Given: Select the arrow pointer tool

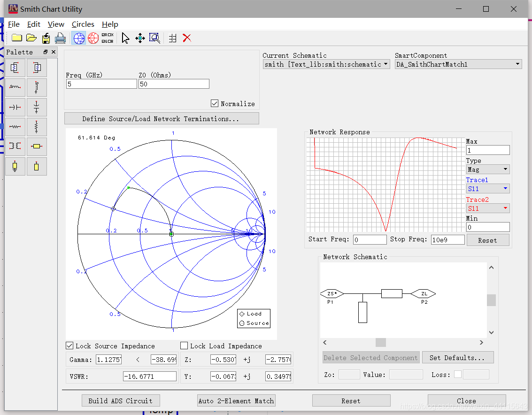Looking at the screenshot, I should pyautogui.click(x=125, y=38).
